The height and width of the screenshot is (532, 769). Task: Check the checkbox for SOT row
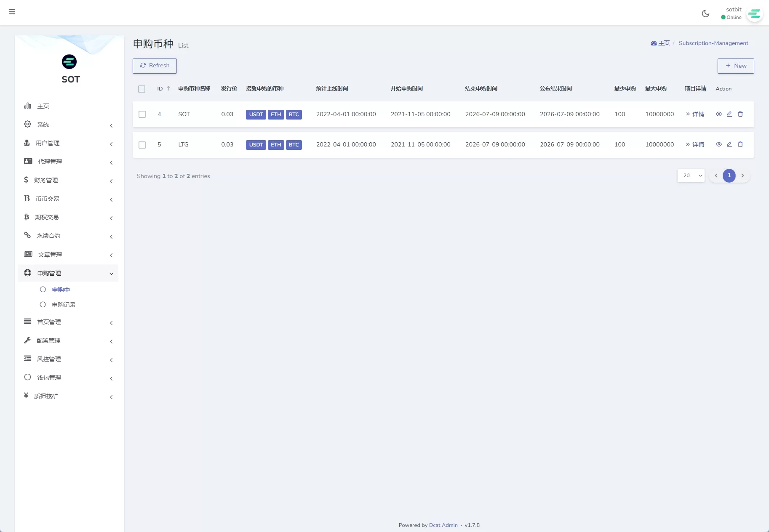(142, 114)
